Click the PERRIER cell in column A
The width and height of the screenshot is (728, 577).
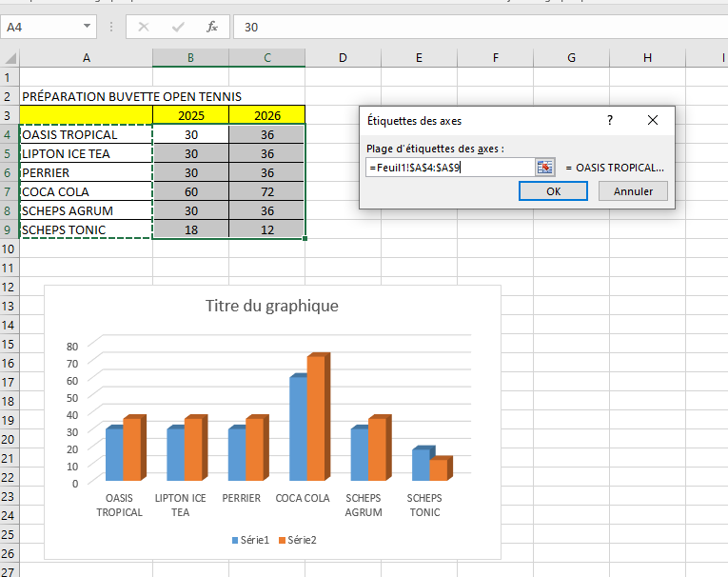coord(86,172)
